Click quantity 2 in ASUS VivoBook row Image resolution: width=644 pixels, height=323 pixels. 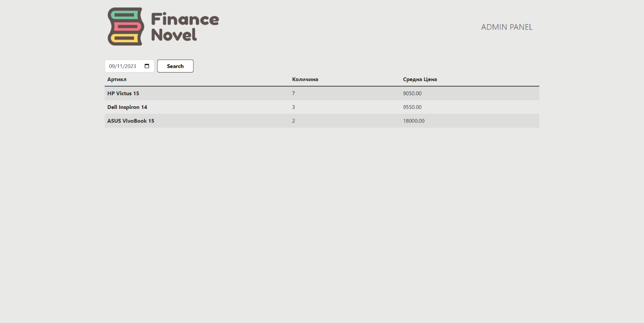(293, 121)
